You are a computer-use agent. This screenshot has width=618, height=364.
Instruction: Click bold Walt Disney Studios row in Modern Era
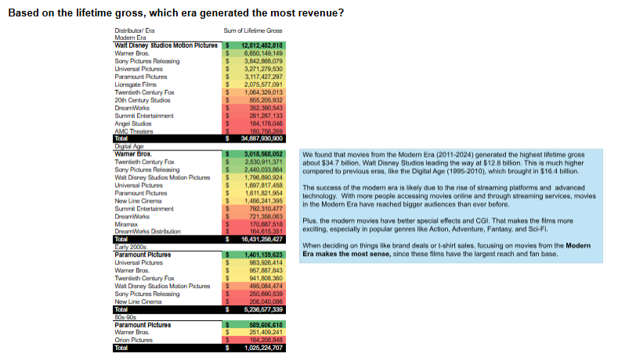pos(166,45)
